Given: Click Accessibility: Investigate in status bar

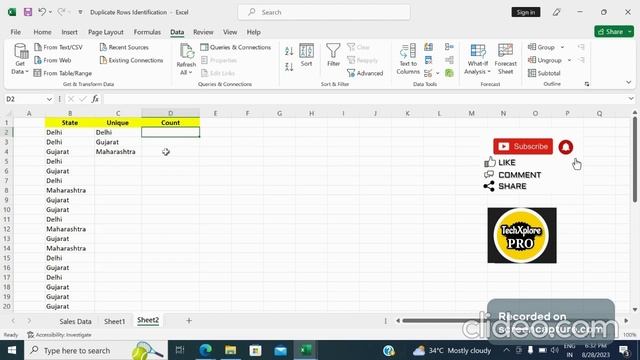Looking at the screenshot, I should coord(60,335).
